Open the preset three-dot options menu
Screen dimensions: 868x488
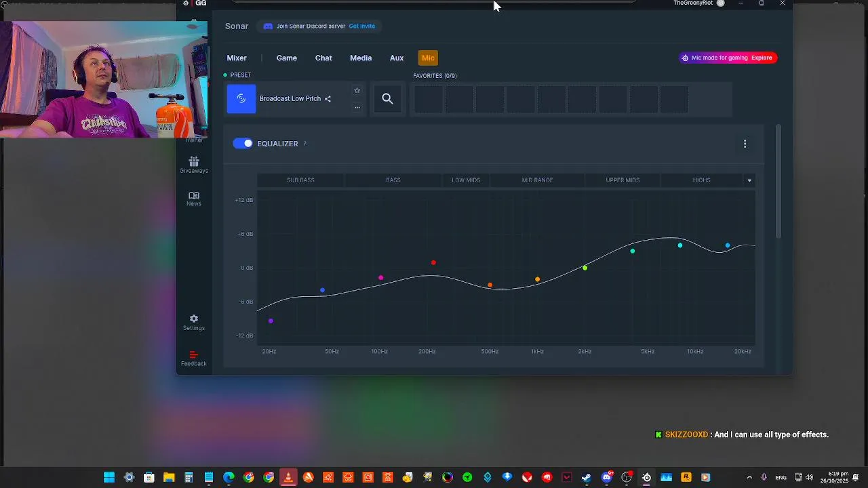[357, 107]
